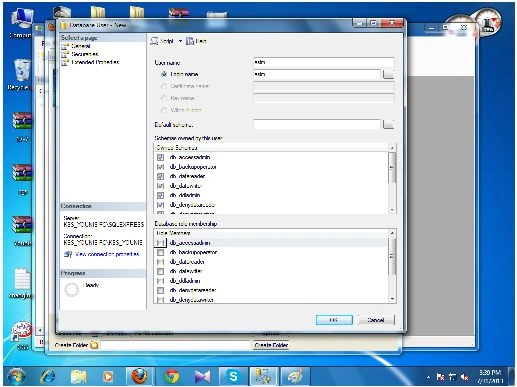517x387 pixels.
Task: Open Windows Media Player from taskbar
Action: [108, 377]
